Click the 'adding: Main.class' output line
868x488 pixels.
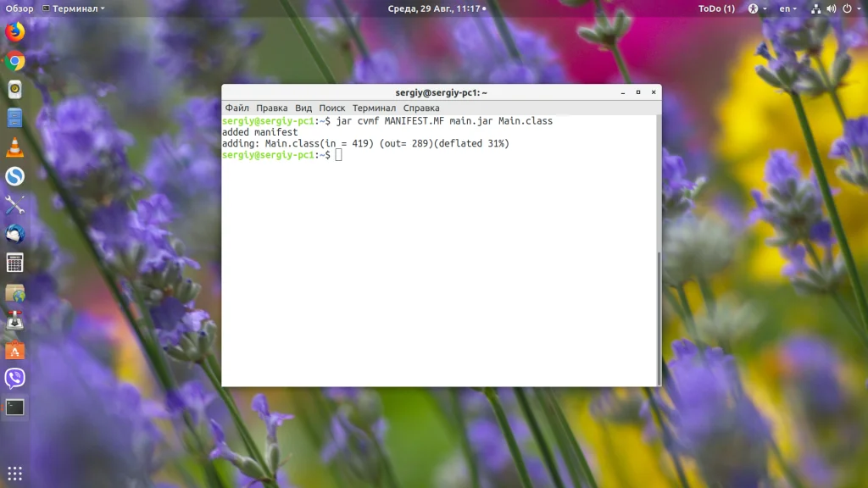tap(365, 143)
